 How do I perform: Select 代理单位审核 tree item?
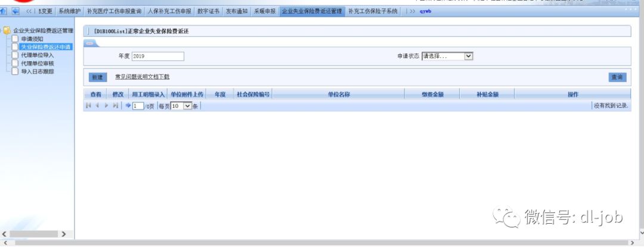pyautogui.click(x=38, y=63)
